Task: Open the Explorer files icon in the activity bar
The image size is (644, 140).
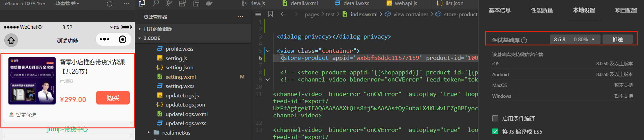Action: 142,3
